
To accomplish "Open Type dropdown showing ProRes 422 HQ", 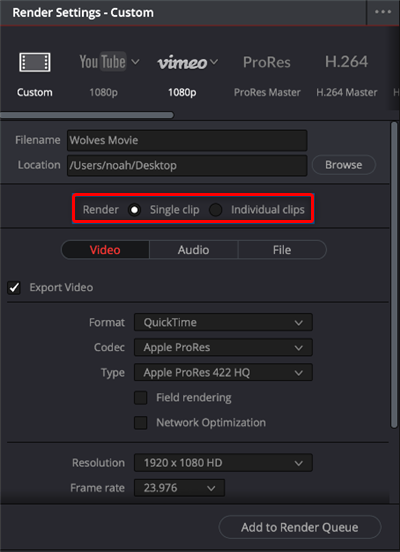I will (223, 372).
